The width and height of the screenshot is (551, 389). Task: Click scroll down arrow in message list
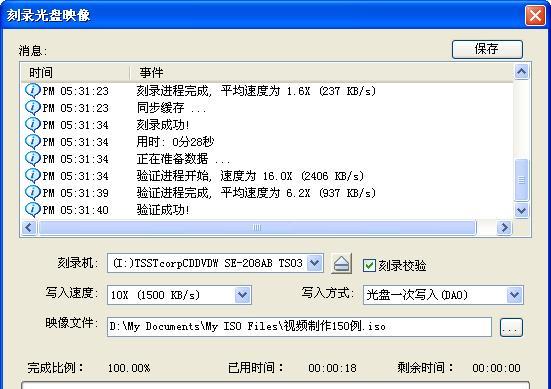pos(521,211)
